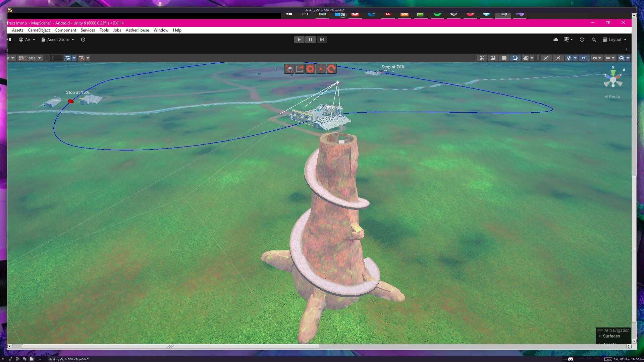Click the add cube overlay icon
The height and width of the screenshot is (362, 644).
click(x=289, y=69)
